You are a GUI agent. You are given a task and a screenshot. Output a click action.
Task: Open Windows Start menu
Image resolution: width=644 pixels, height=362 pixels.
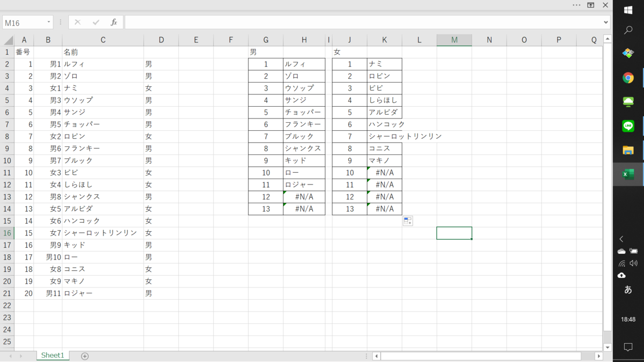point(628,10)
